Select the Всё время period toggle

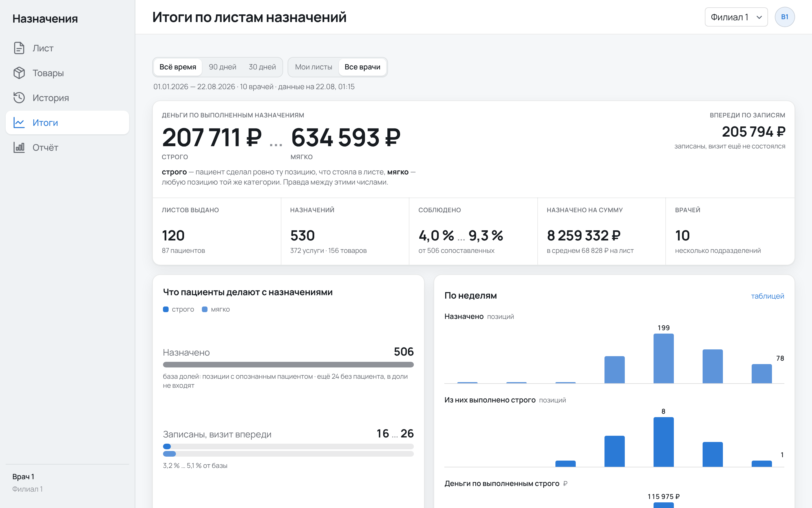click(178, 67)
